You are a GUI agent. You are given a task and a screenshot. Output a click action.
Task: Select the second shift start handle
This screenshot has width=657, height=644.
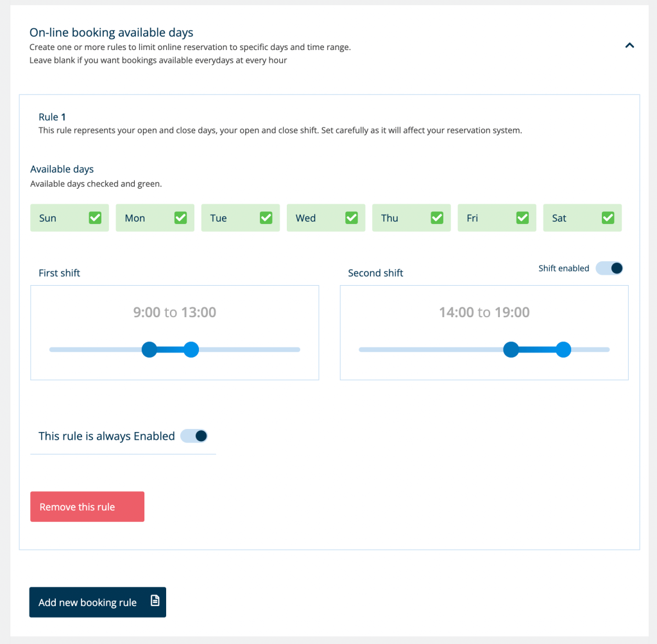[511, 349]
